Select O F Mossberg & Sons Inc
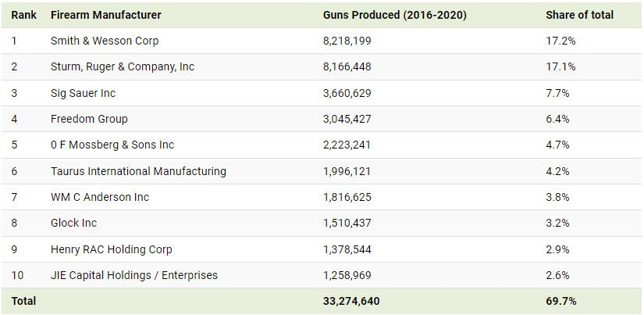This screenshot has height=315, width=644. tap(112, 145)
